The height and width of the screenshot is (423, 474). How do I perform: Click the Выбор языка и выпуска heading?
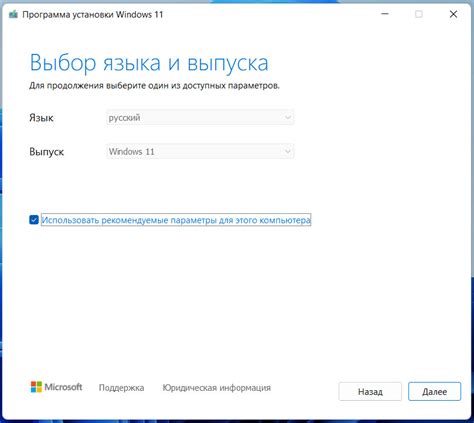pyautogui.click(x=149, y=63)
